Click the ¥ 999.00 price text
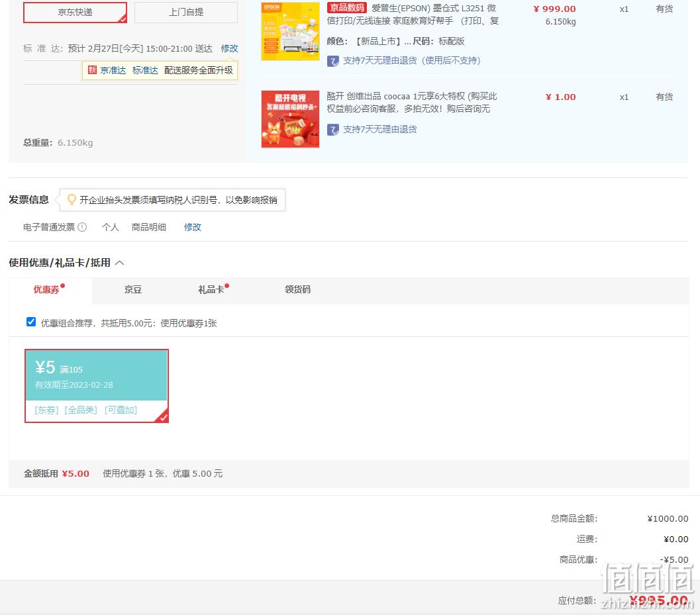700x615 pixels. tap(554, 9)
